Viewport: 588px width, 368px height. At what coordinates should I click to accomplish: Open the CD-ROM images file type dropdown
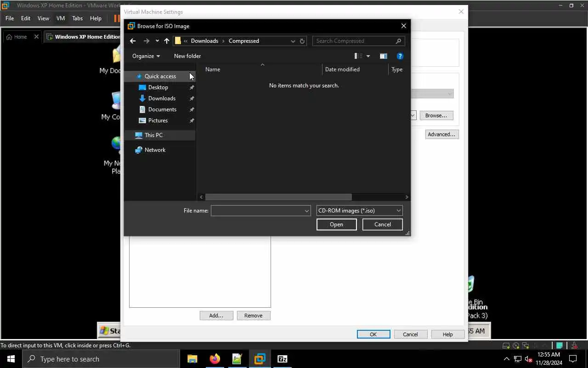(360, 211)
